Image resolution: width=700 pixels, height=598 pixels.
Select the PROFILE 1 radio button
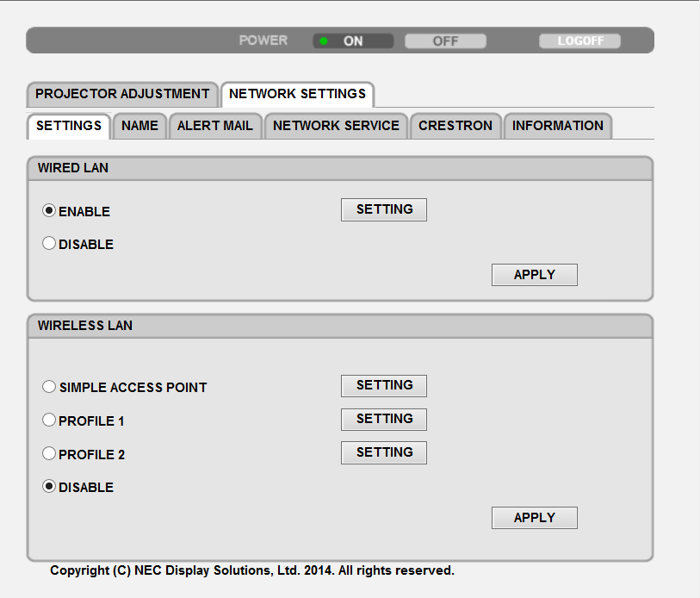pos(49,420)
